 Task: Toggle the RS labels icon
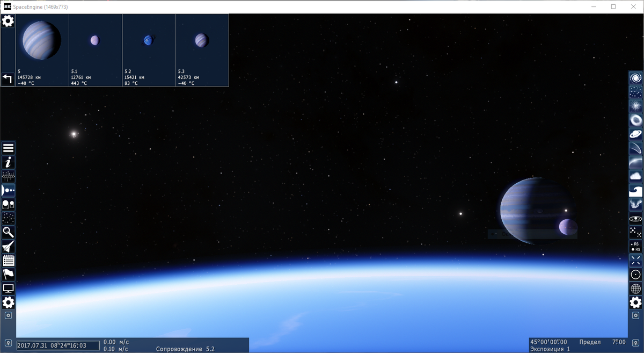(x=636, y=246)
